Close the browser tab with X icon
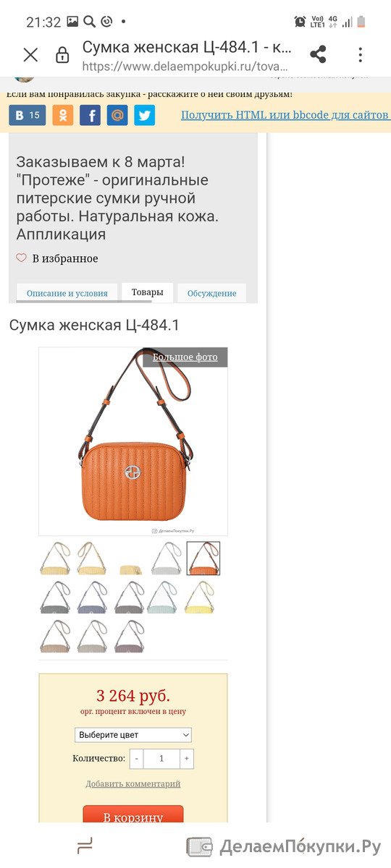This screenshot has width=391, height=868. click(30, 55)
